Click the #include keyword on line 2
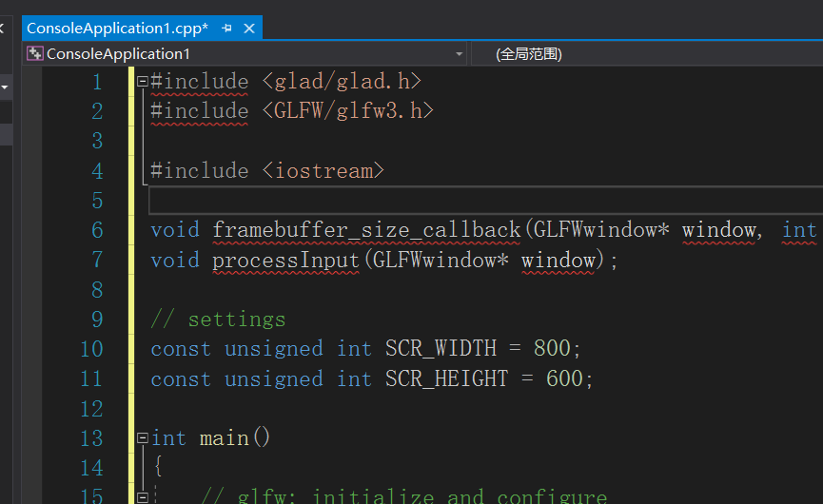This screenshot has height=504, width=823. tap(200, 111)
